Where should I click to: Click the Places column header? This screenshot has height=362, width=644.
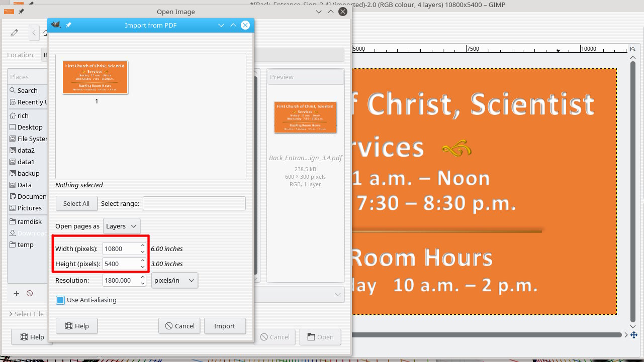pyautogui.click(x=28, y=77)
